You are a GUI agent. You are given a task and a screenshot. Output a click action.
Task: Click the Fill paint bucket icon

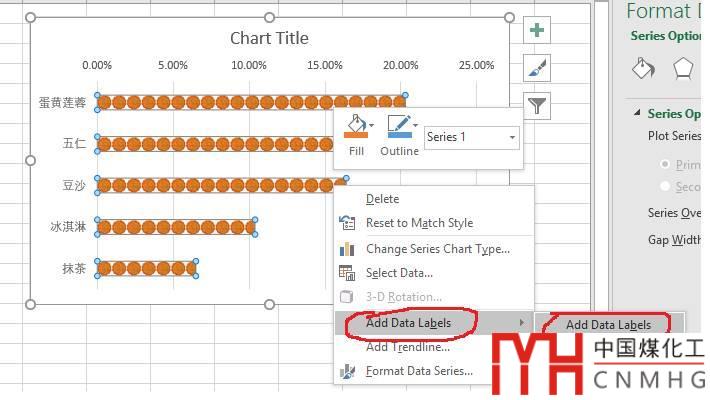click(x=354, y=127)
